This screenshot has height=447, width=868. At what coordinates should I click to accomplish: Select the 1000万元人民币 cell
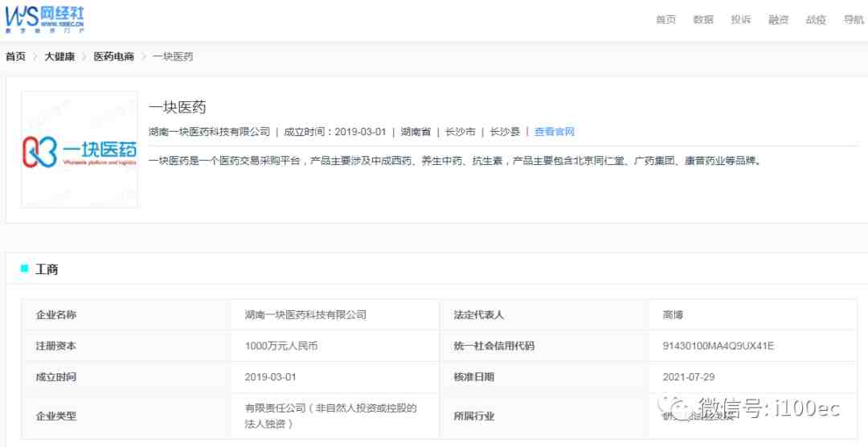coord(281,347)
